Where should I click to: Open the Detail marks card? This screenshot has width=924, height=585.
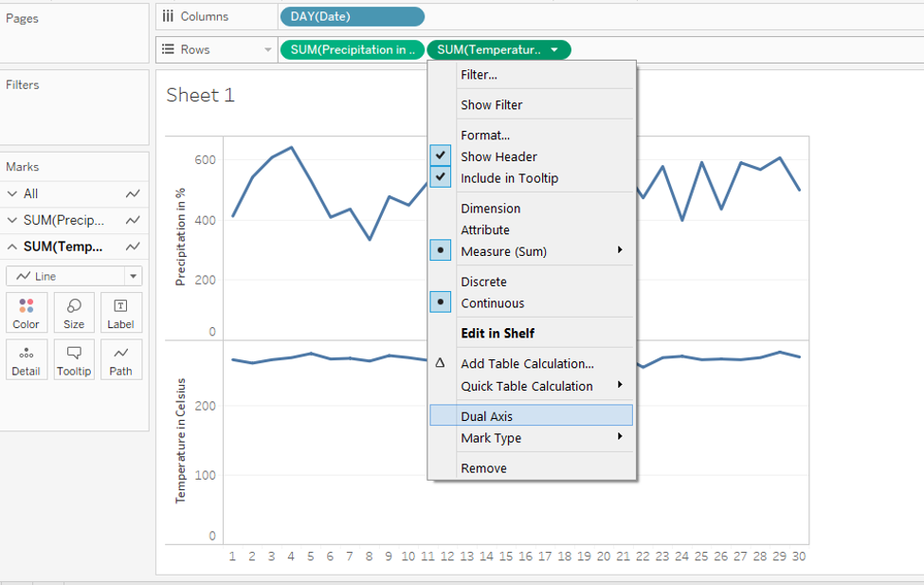(x=27, y=359)
